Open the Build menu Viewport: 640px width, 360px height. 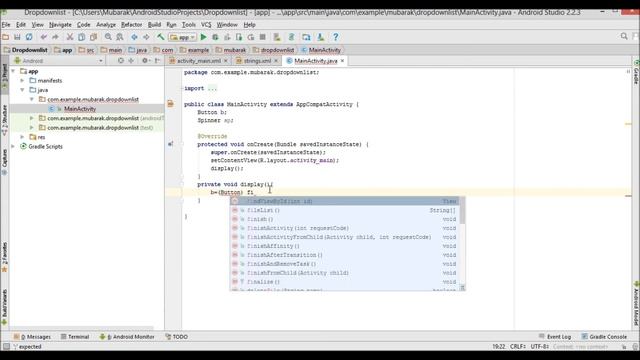(154, 24)
